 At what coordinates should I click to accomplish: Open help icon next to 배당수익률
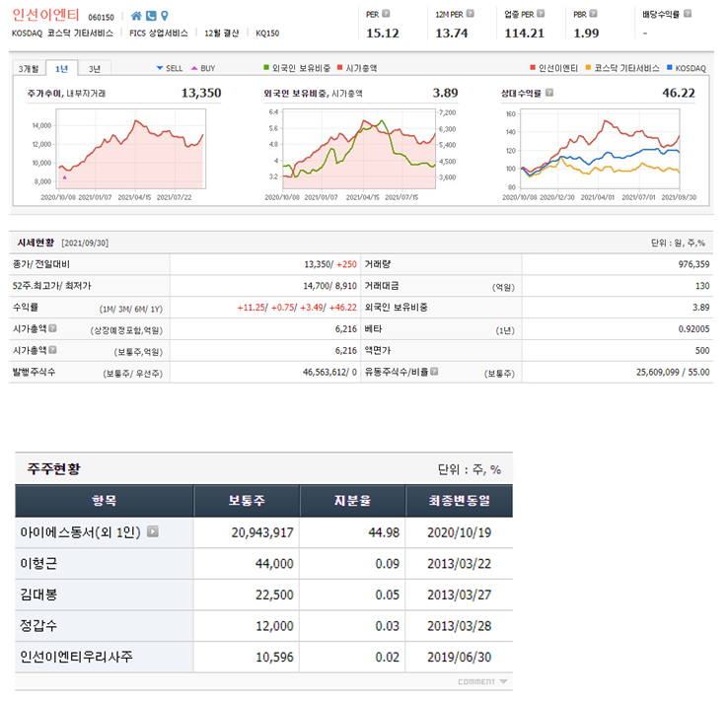point(688,14)
